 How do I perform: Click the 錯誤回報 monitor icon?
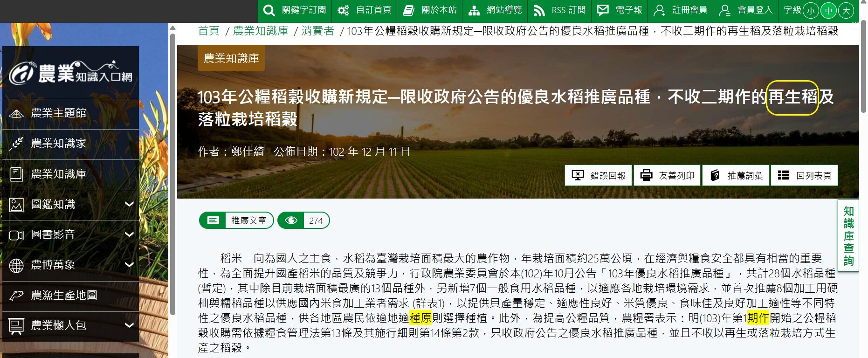tap(578, 175)
